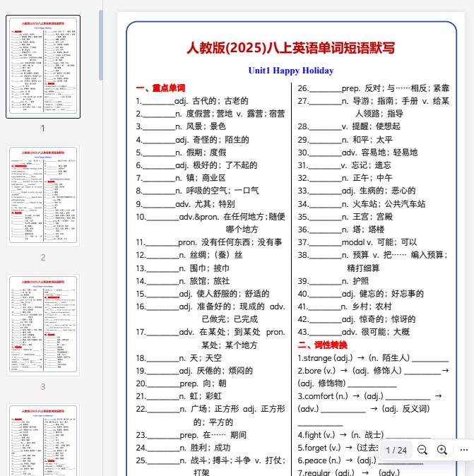Click item 14 n. 旅馆；旅社

(x=183, y=281)
